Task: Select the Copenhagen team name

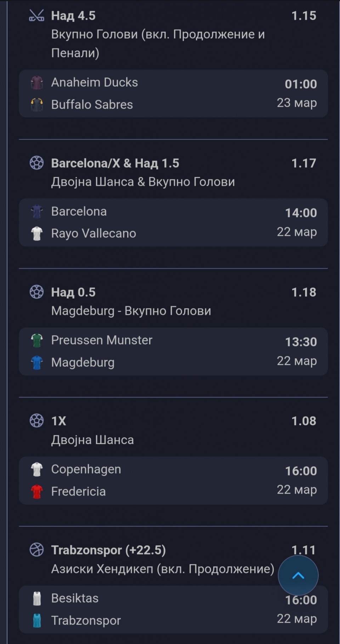Action: coord(86,469)
